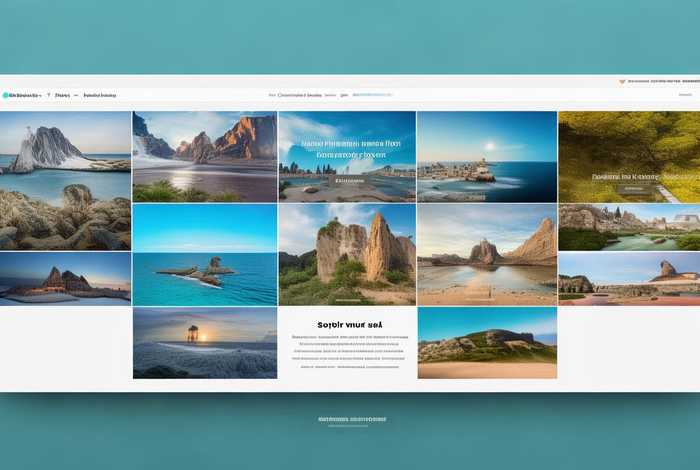Screen dimensions: 700x470
Task: Open the dusk mountain beach photo at left
Action: [x=65, y=278]
